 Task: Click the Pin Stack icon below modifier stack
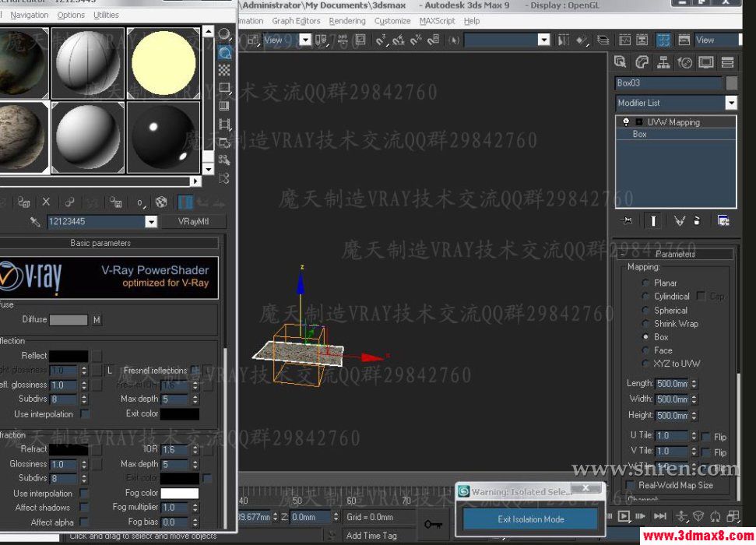click(627, 220)
